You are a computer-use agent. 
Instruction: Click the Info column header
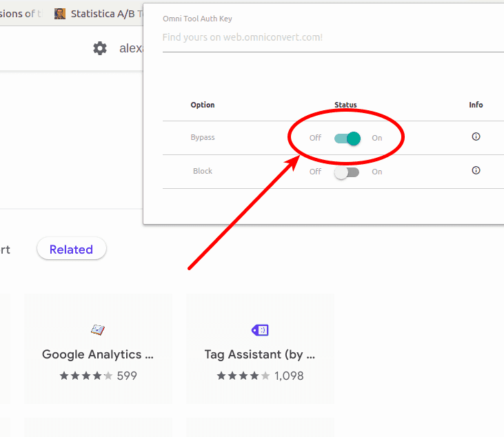[x=476, y=105]
